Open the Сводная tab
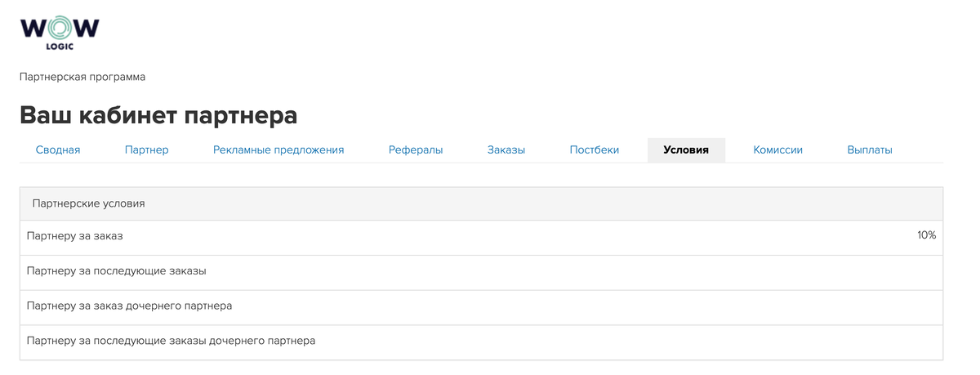The width and height of the screenshot is (980, 375). (58, 150)
